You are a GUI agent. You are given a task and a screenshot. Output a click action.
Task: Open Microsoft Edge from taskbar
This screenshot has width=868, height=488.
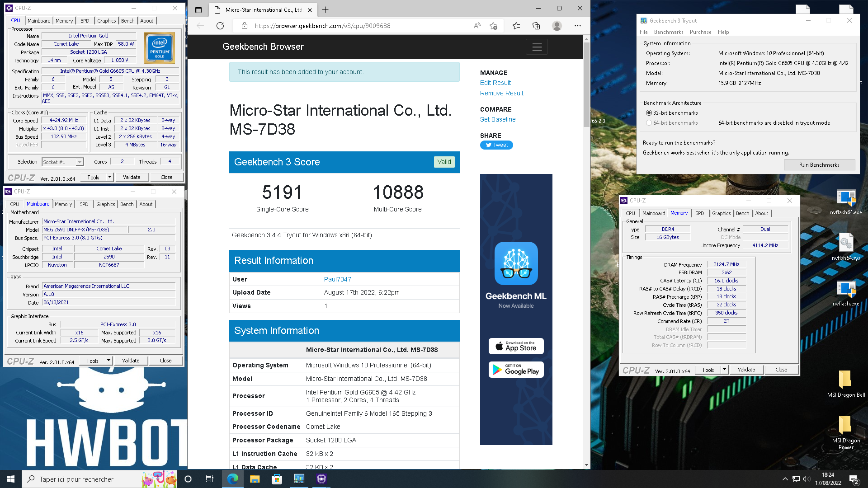click(x=233, y=479)
